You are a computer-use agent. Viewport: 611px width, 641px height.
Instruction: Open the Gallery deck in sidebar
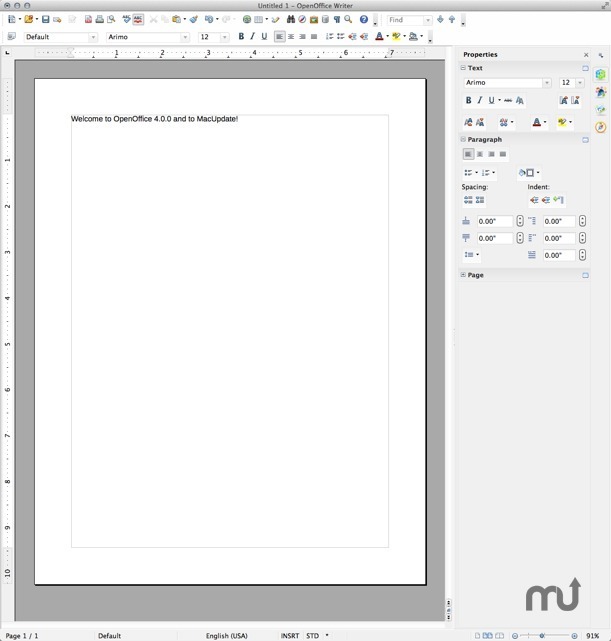click(x=600, y=109)
